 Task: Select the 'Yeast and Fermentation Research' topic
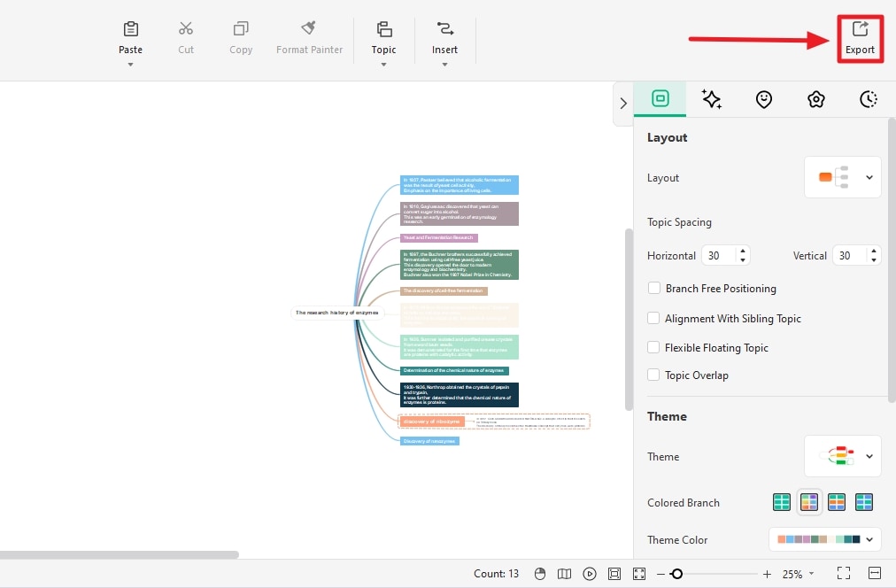pos(439,237)
